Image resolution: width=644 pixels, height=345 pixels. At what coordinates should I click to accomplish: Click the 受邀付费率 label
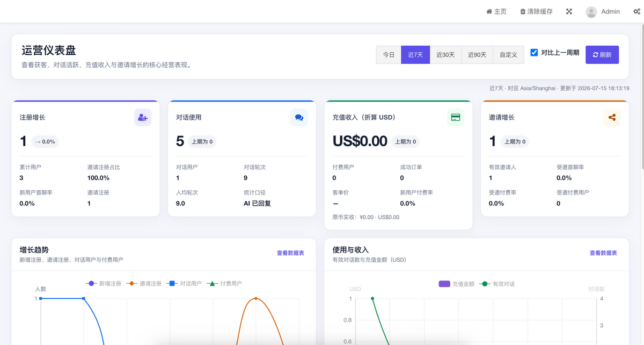502,192
